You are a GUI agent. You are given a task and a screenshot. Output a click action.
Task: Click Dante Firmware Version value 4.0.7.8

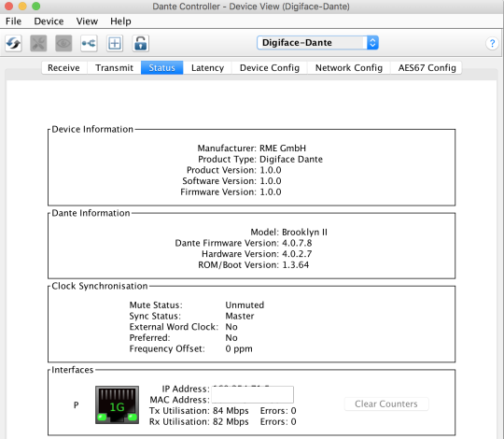click(x=297, y=243)
